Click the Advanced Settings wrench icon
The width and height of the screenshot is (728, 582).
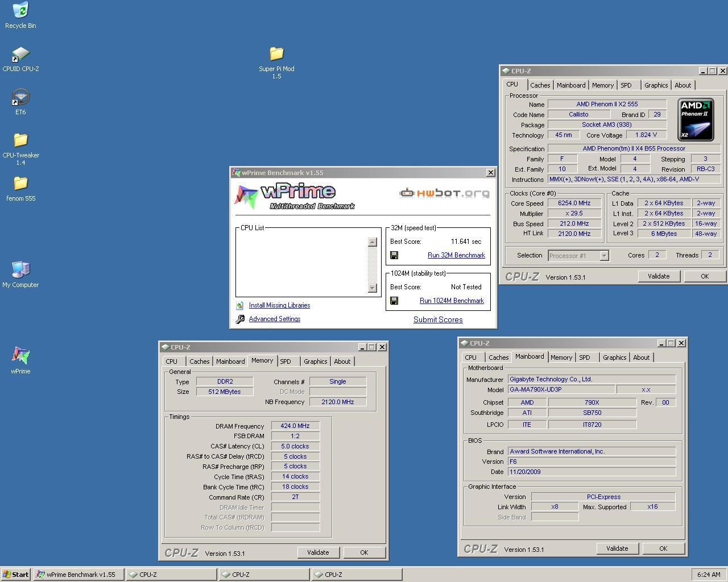tap(240, 319)
